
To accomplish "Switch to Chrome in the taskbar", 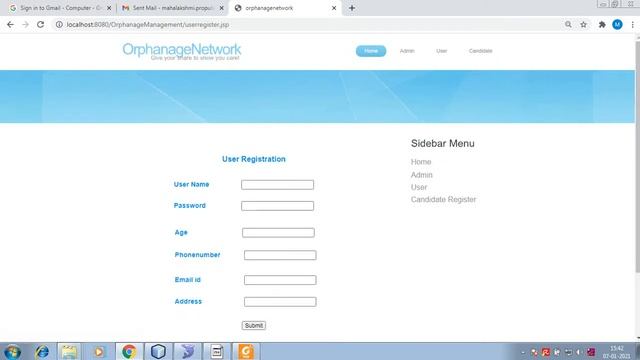I will (x=129, y=351).
